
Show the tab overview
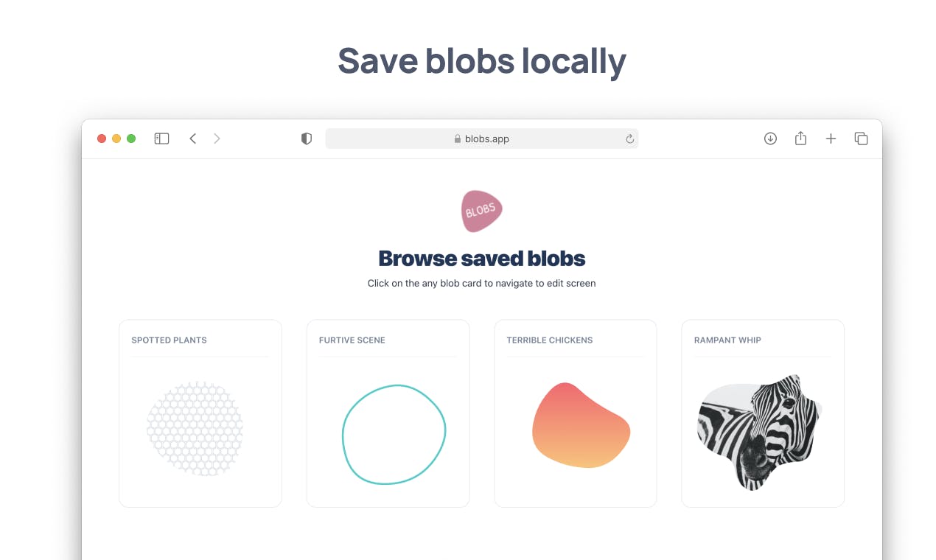[861, 139]
